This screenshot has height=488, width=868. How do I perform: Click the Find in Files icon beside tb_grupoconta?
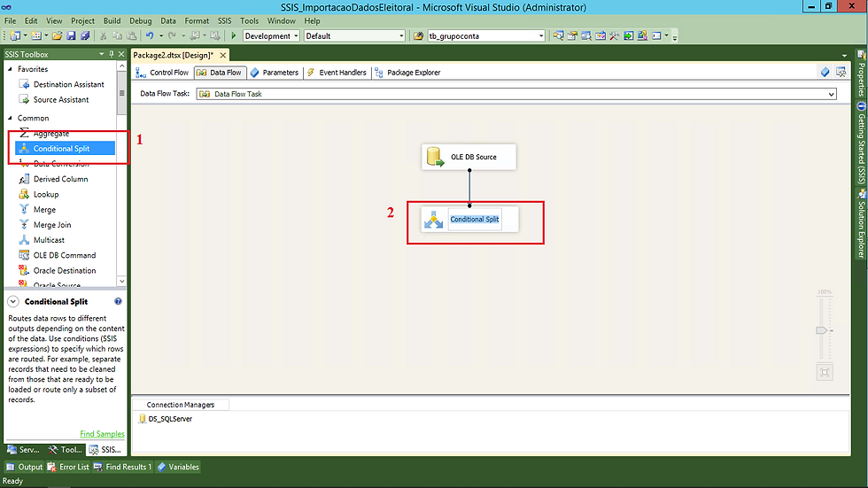(418, 36)
